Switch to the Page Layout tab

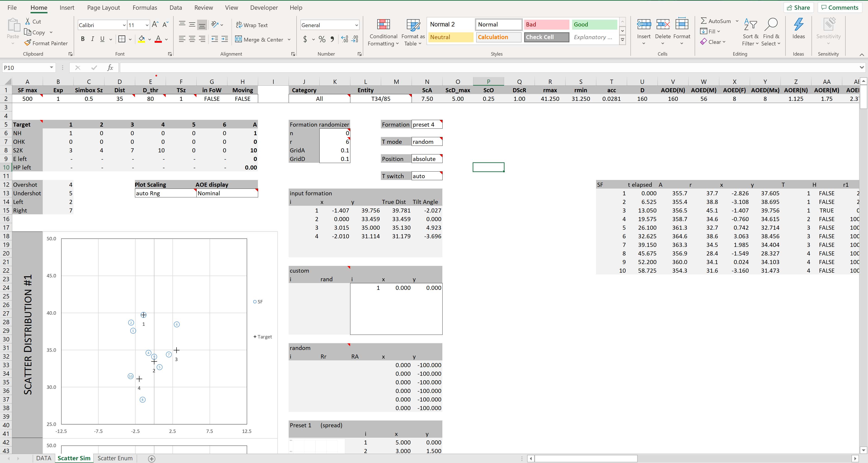tap(104, 7)
